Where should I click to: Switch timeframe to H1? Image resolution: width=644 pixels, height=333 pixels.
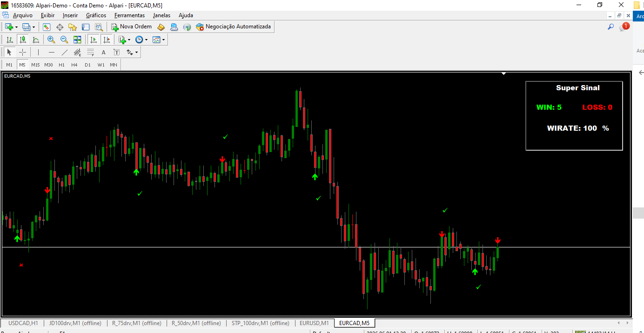tap(61, 65)
